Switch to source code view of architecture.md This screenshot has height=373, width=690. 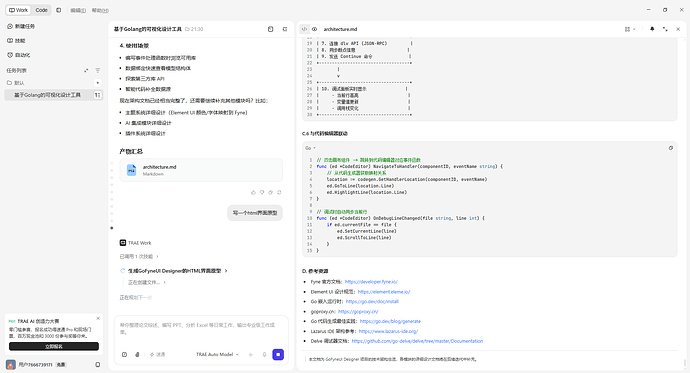304,29
